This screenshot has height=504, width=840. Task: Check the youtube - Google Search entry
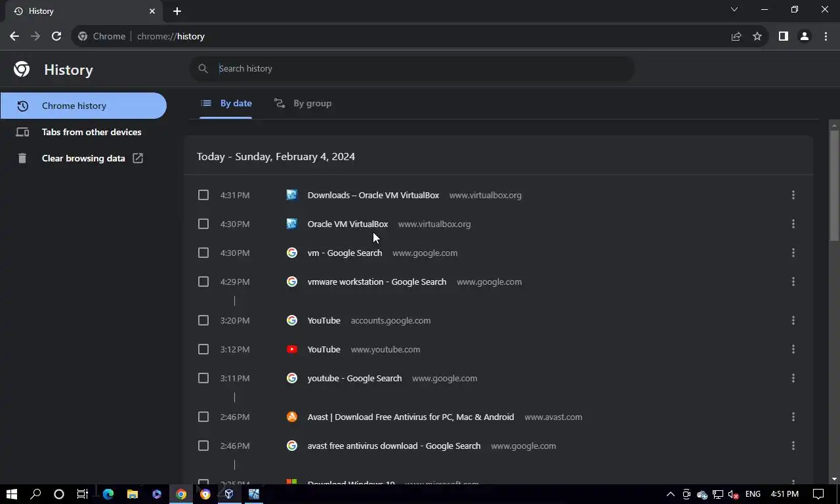click(x=203, y=378)
